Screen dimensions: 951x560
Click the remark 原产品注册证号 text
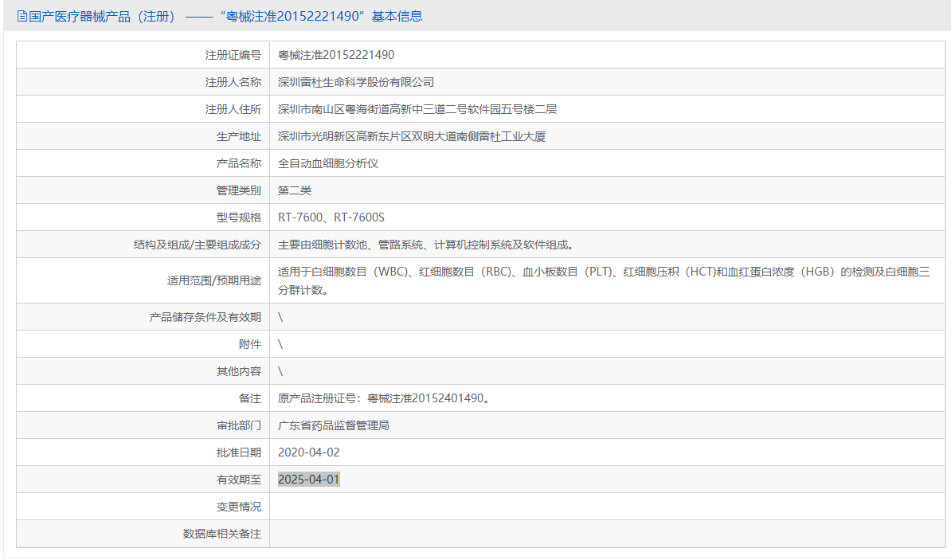pos(382,398)
